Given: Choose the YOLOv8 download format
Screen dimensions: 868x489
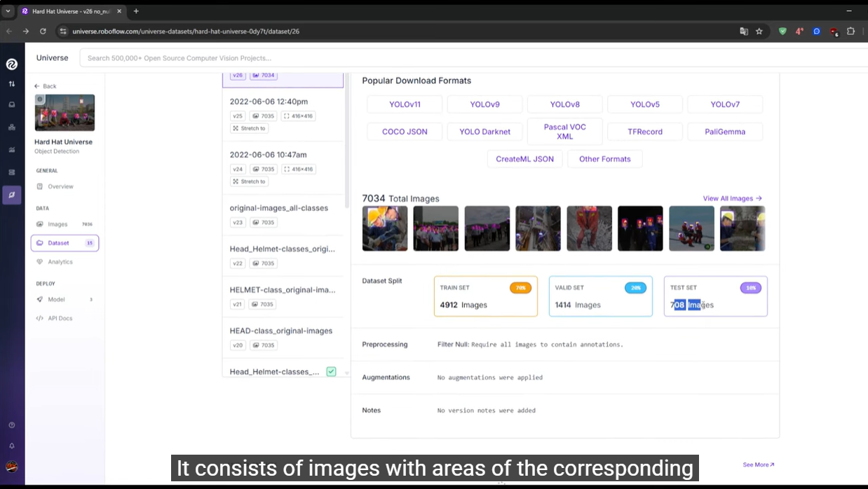Looking at the screenshot, I should point(564,104).
